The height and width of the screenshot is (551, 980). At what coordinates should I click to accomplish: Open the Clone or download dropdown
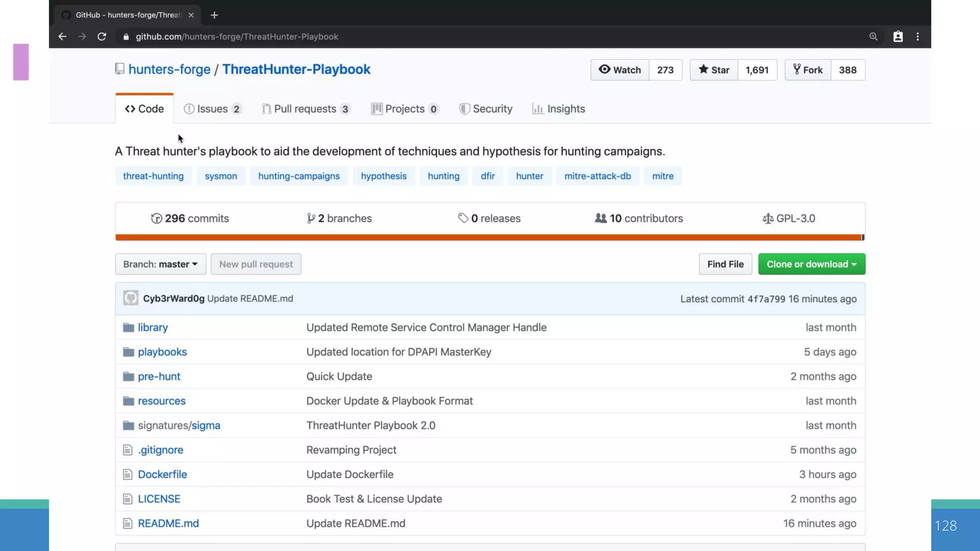click(x=811, y=264)
